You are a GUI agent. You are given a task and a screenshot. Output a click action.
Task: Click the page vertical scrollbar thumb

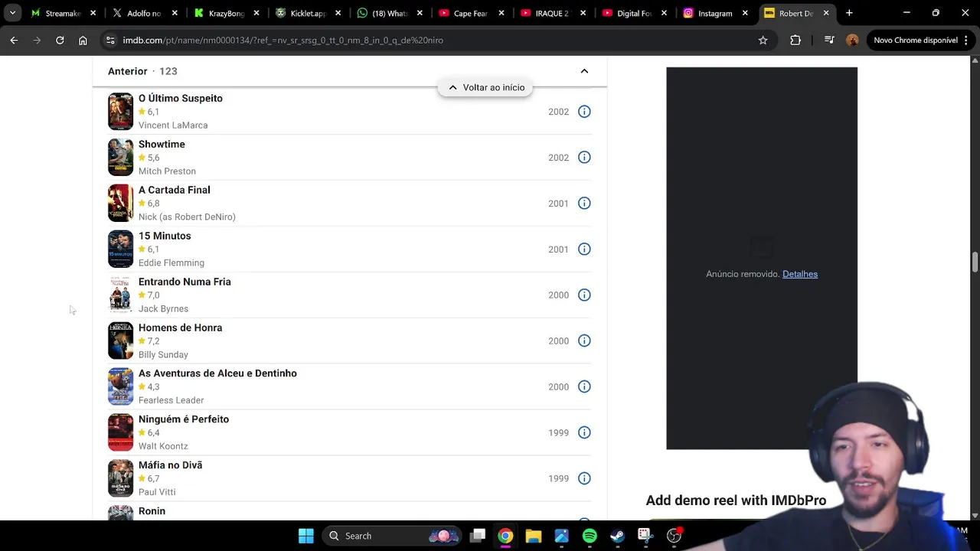[x=975, y=262]
